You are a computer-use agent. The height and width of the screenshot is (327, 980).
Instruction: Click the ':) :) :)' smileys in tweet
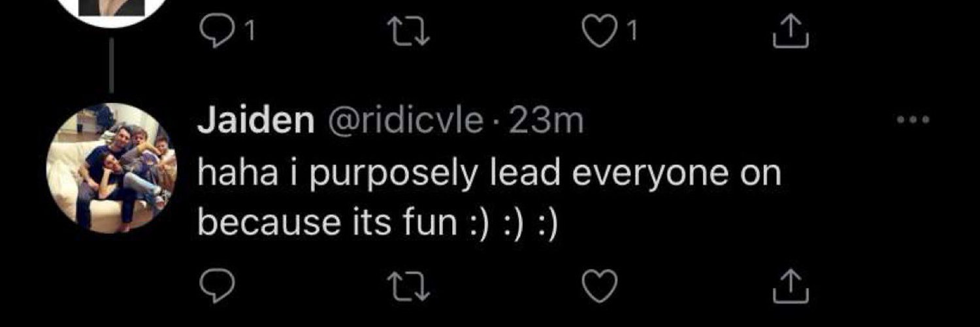tap(510, 224)
